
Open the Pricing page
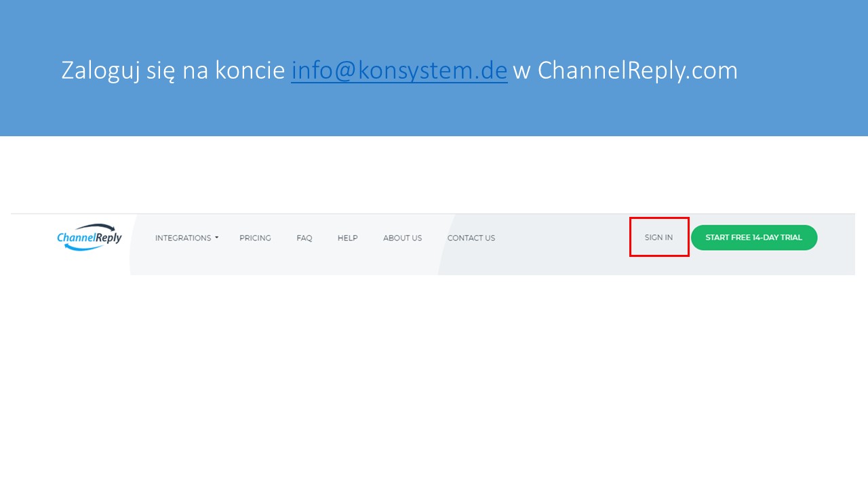point(255,238)
